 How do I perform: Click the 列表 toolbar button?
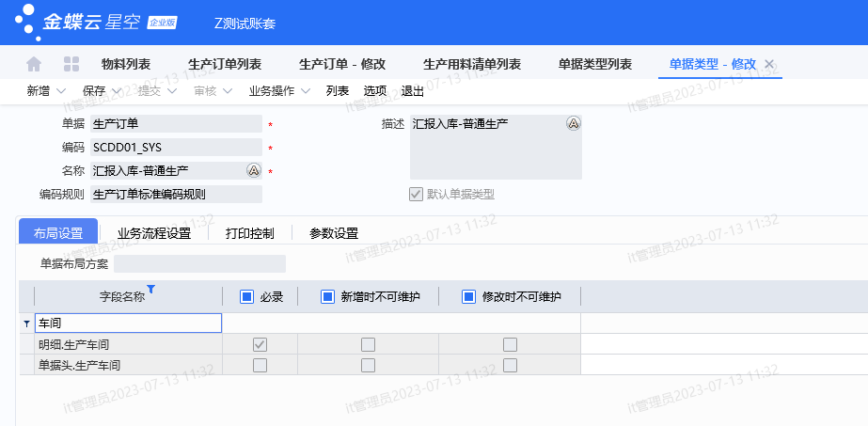coord(338,91)
